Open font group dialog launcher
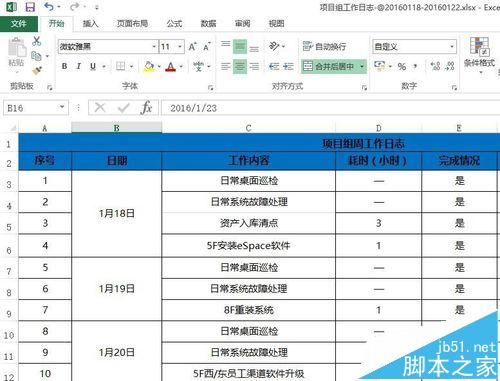 pyautogui.click(x=211, y=87)
